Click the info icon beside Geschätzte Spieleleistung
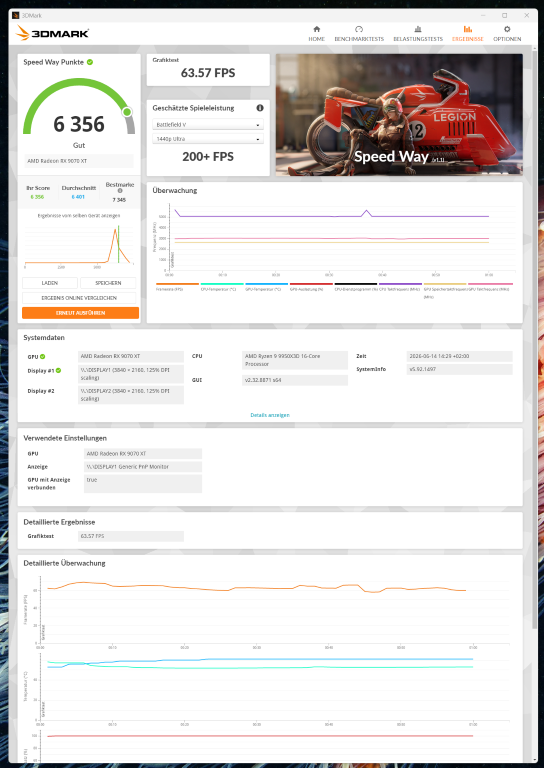544x768 pixels. pyautogui.click(x=260, y=108)
